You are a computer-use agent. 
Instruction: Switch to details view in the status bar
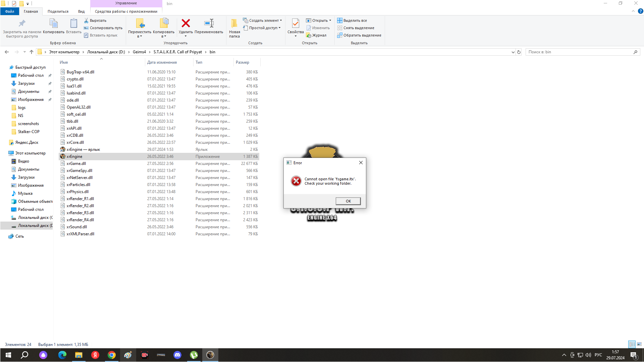pyautogui.click(x=632, y=344)
